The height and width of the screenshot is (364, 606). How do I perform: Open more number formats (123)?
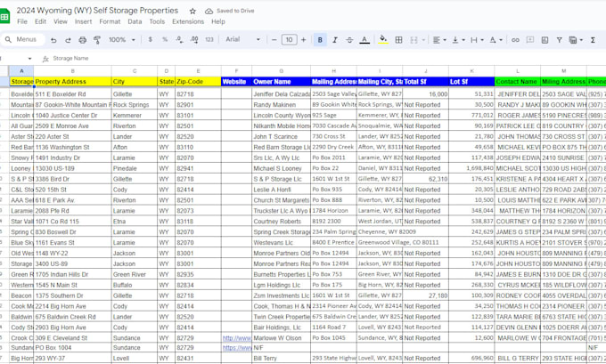(209, 39)
